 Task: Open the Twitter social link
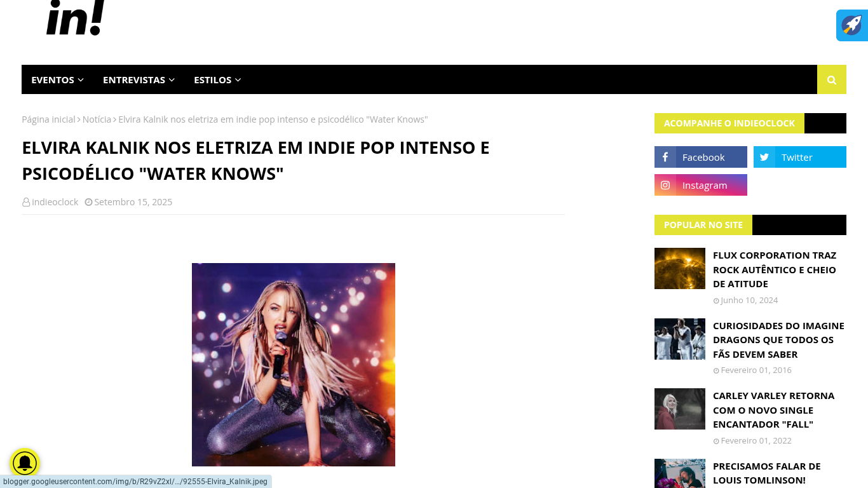(800, 157)
